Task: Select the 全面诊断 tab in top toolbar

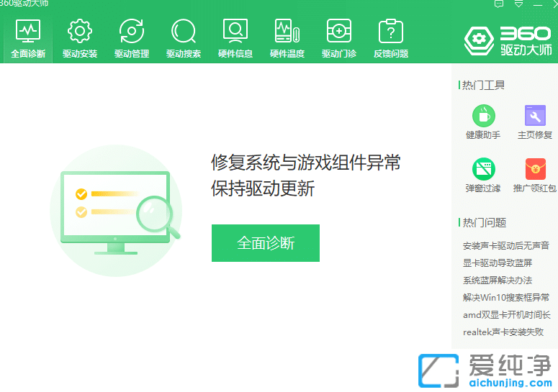Action: pos(27,39)
